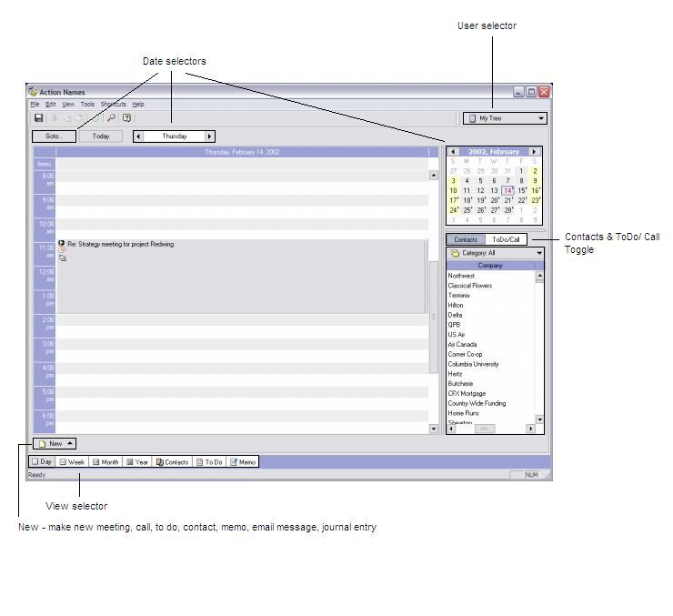The image size is (673, 616).
Task: Go to previous day with left arrow by Thursday
Action: click(x=138, y=136)
